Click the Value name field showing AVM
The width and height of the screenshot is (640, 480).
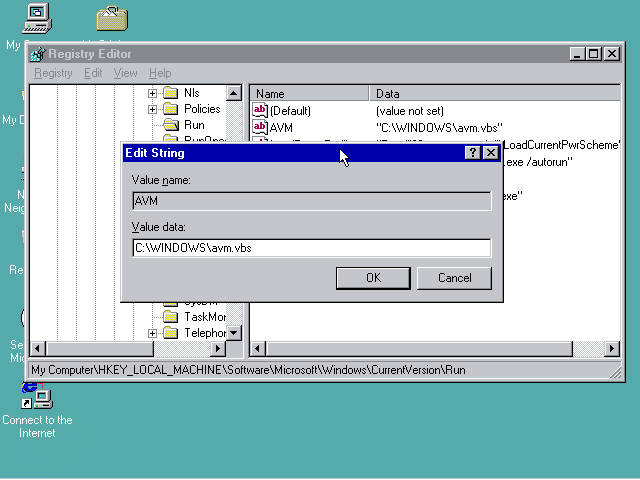coord(312,201)
